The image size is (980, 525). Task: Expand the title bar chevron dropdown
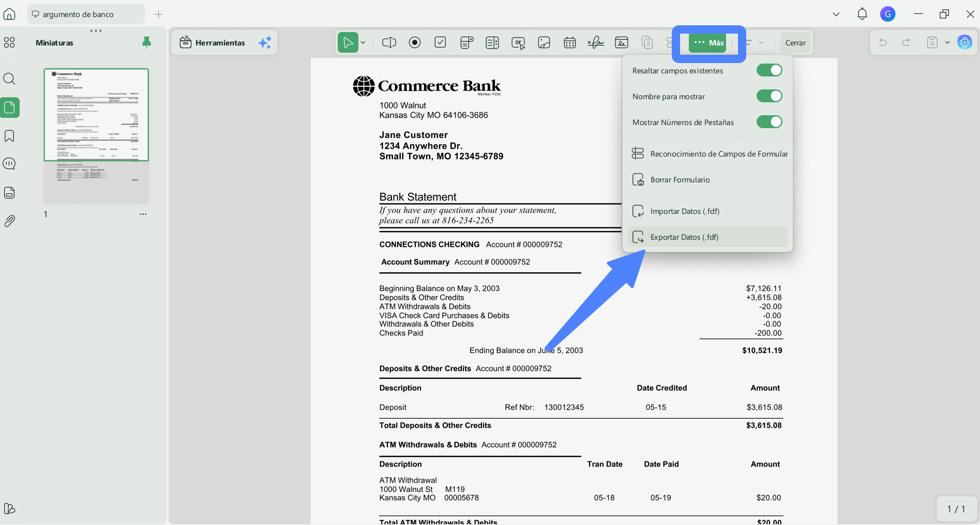836,14
